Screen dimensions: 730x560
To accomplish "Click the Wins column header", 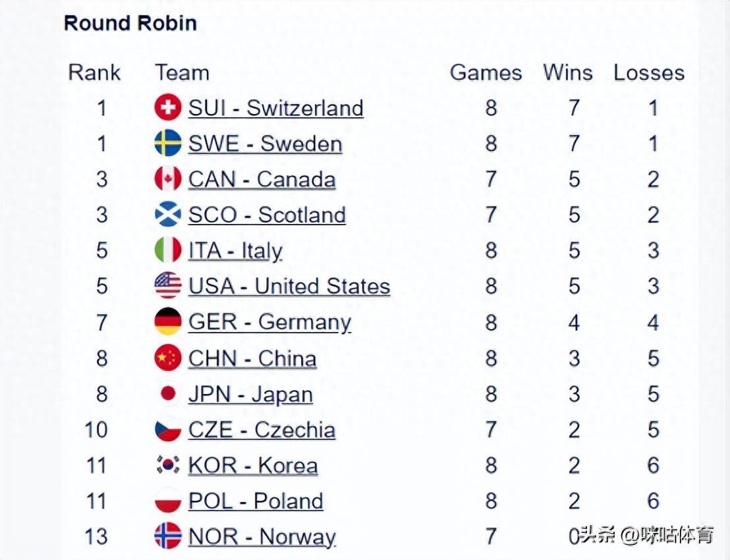I will pyautogui.click(x=567, y=72).
